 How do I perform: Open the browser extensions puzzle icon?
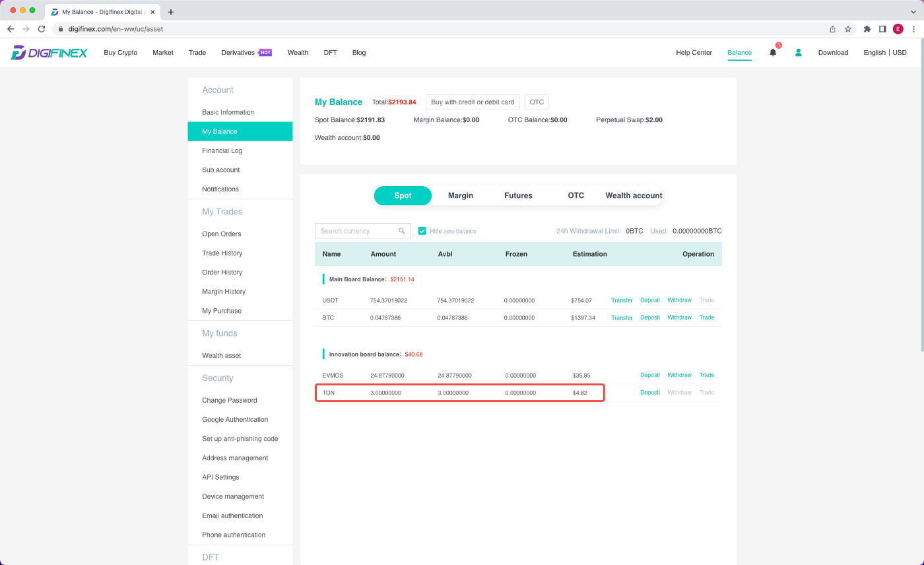point(867,29)
